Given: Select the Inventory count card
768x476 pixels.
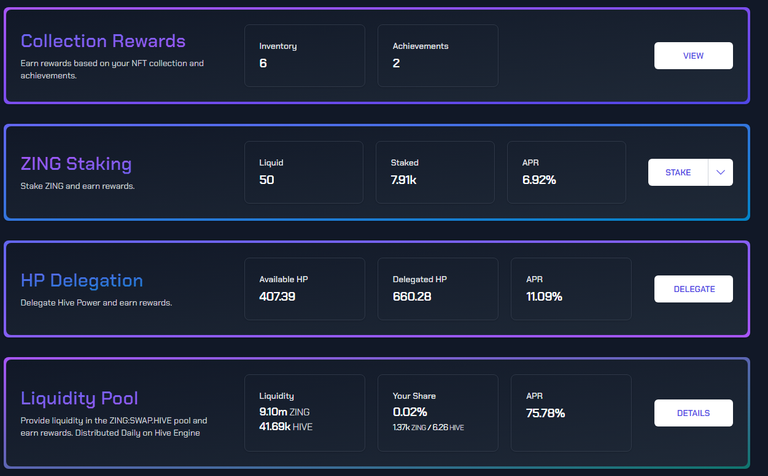Looking at the screenshot, I should (305, 56).
